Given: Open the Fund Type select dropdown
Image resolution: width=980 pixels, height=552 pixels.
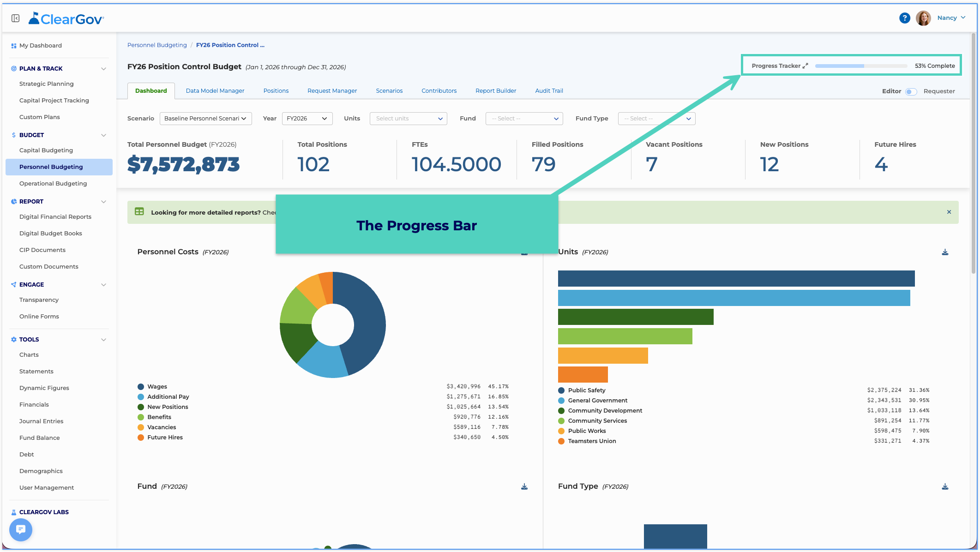Looking at the screenshot, I should pyautogui.click(x=656, y=119).
